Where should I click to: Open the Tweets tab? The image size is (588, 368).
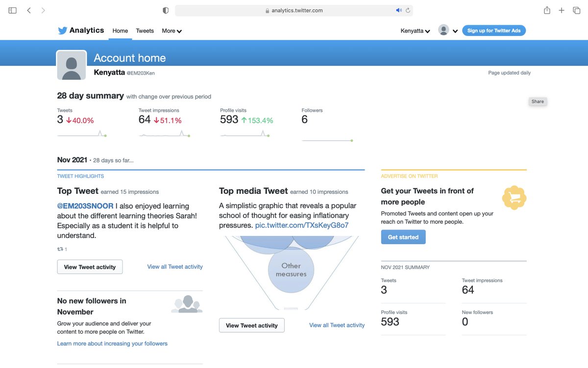click(x=145, y=30)
